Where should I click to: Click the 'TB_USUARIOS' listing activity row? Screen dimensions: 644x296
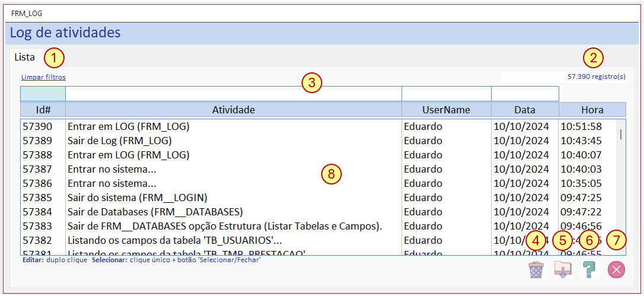(x=175, y=240)
